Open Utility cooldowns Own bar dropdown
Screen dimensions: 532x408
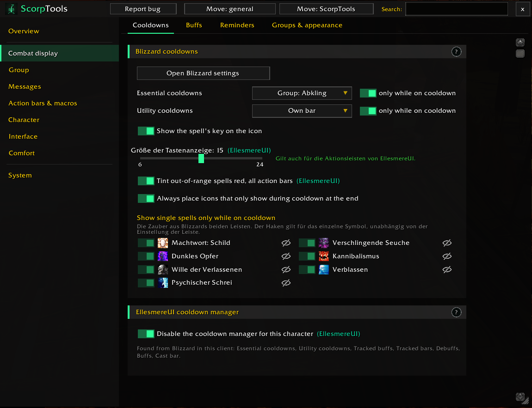pos(302,111)
